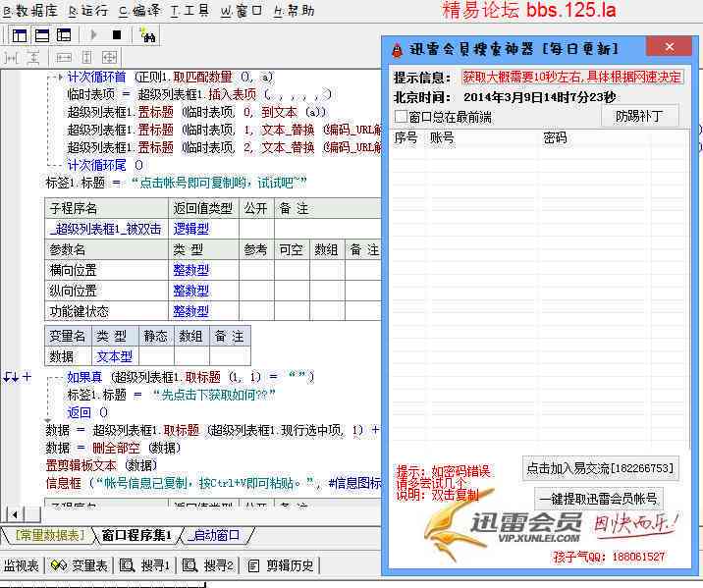Open the T.工具 menu
The width and height of the screenshot is (703, 588).
pyautogui.click(x=189, y=11)
